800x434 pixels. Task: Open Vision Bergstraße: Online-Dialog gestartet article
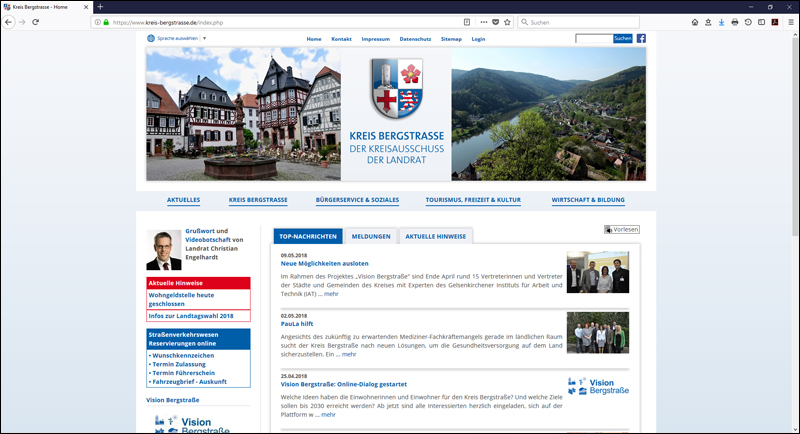pyautogui.click(x=344, y=384)
